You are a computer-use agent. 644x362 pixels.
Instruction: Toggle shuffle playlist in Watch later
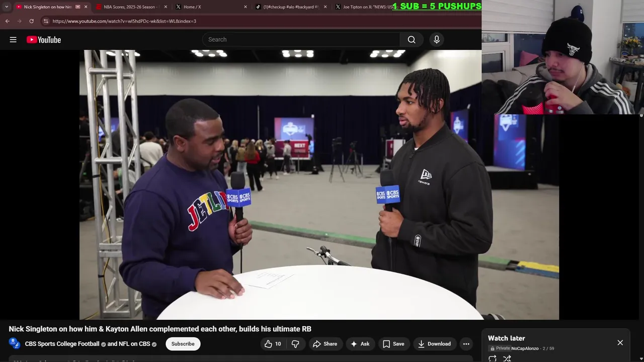click(x=507, y=358)
